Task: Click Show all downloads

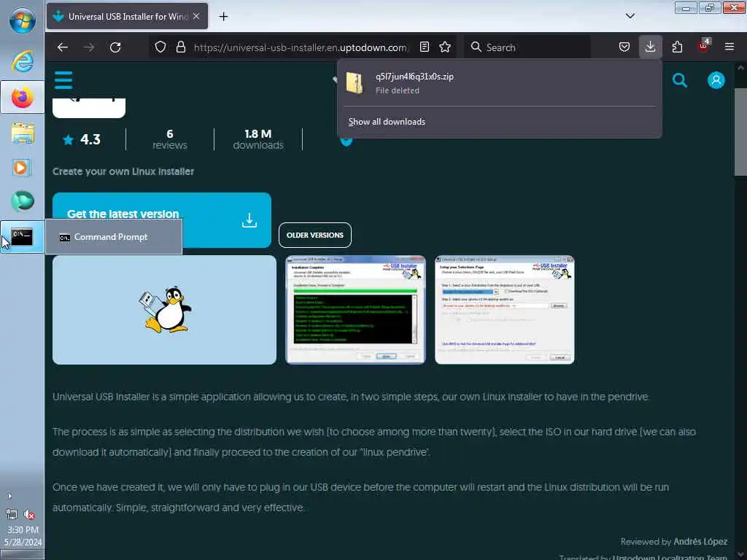Action: (x=387, y=122)
